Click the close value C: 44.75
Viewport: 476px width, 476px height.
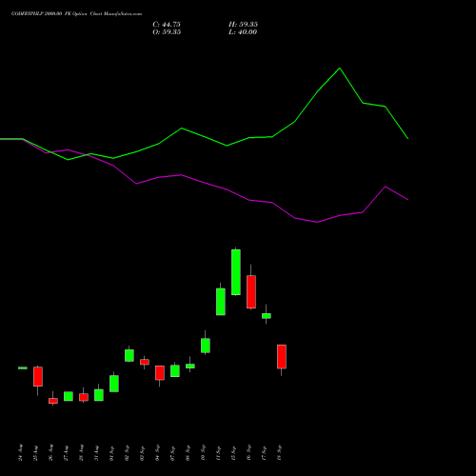167,25
